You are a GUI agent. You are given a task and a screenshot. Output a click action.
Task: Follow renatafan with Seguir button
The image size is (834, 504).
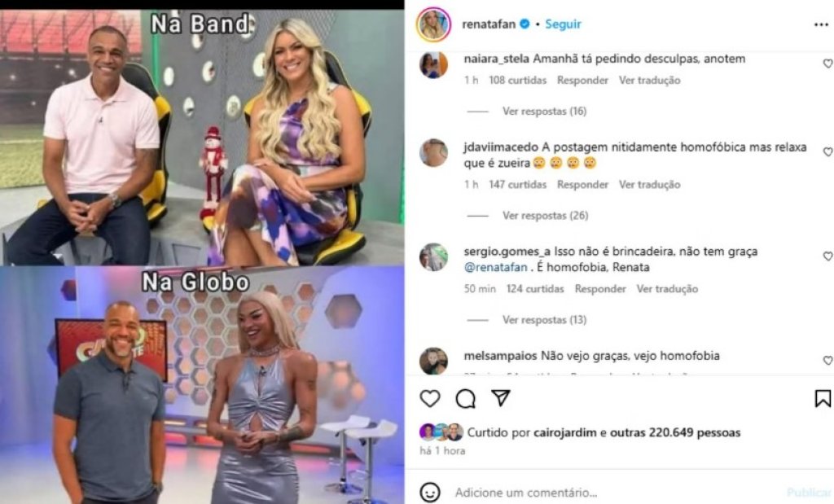point(563,24)
